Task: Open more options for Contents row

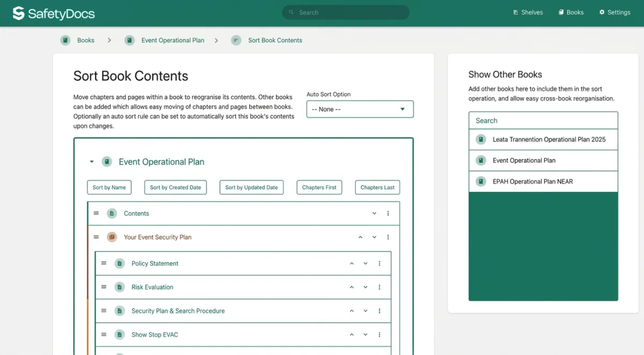Action: [x=388, y=213]
